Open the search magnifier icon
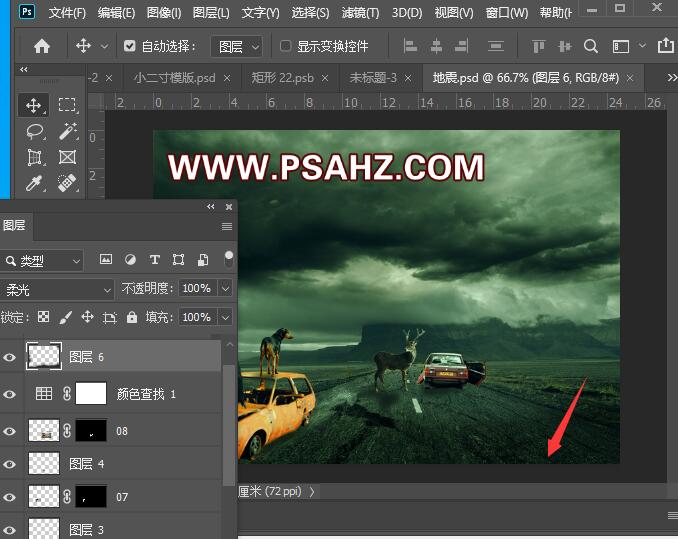The image size is (678, 539). point(591,46)
